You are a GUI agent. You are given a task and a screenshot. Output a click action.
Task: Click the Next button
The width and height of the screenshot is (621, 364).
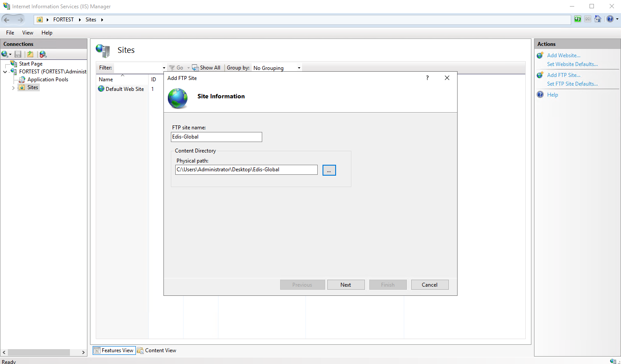[346, 284]
